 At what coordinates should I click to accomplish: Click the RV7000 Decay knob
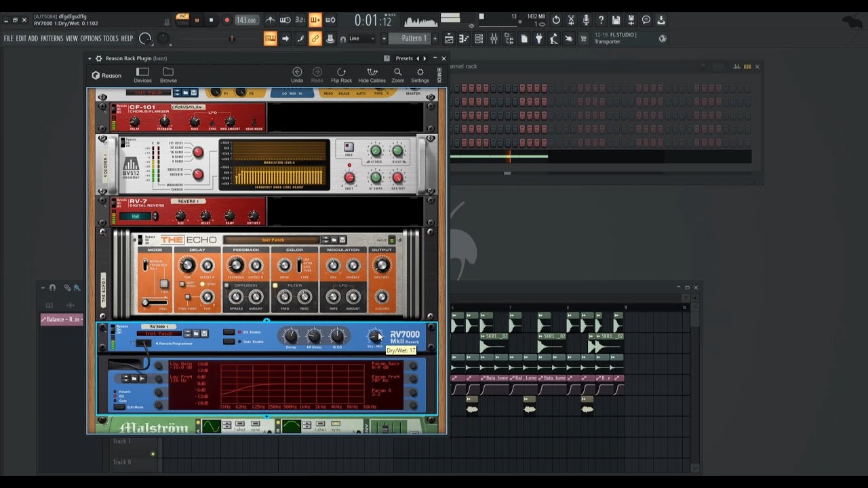tap(290, 335)
